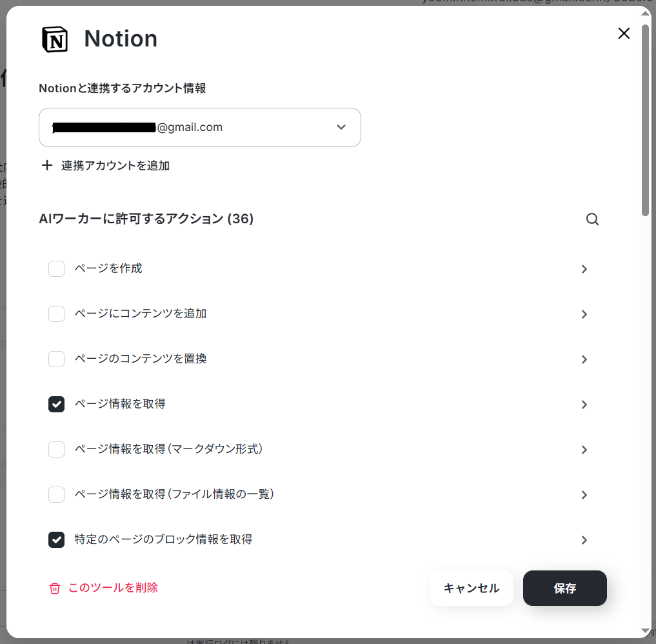Click the plus icon to add account
Screen dimensions: 656x644
click(x=47, y=165)
